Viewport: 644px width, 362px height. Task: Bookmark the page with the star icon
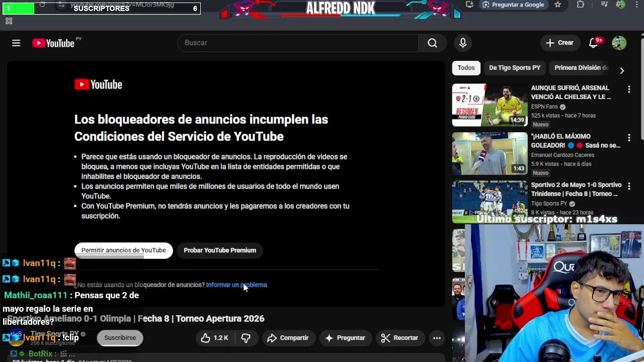click(557, 5)
